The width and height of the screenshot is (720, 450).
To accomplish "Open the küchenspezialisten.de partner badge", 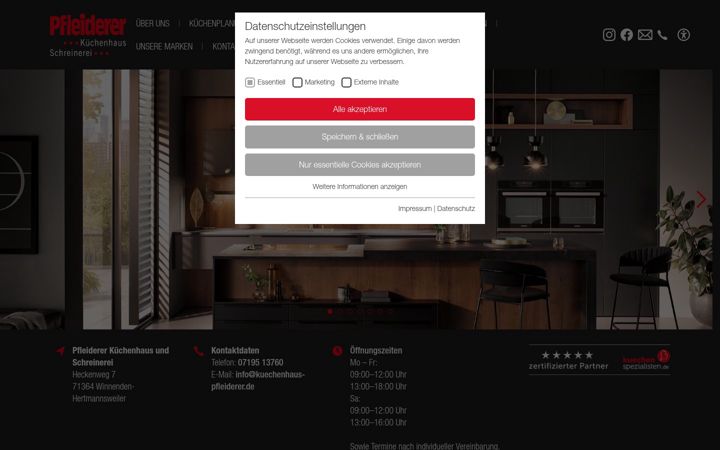I will [646, 360].
